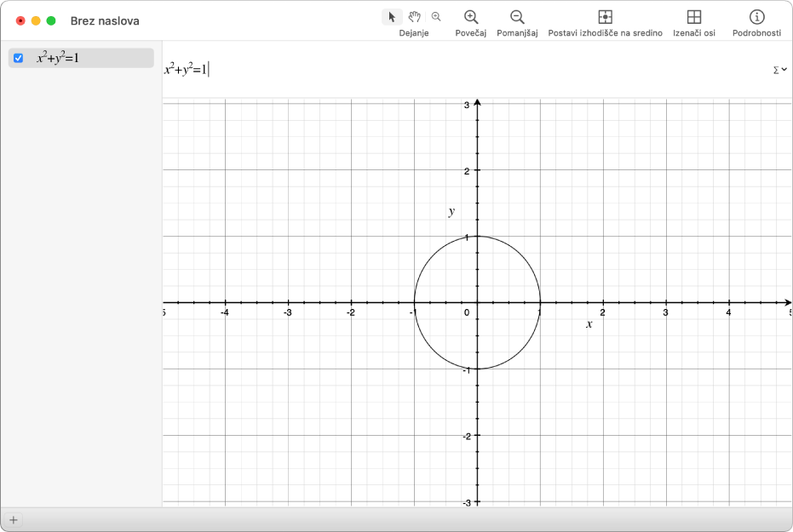Click Postavi izhodišče na sredino icon
This screenshot has width=793, height=532.
[605, 17]
